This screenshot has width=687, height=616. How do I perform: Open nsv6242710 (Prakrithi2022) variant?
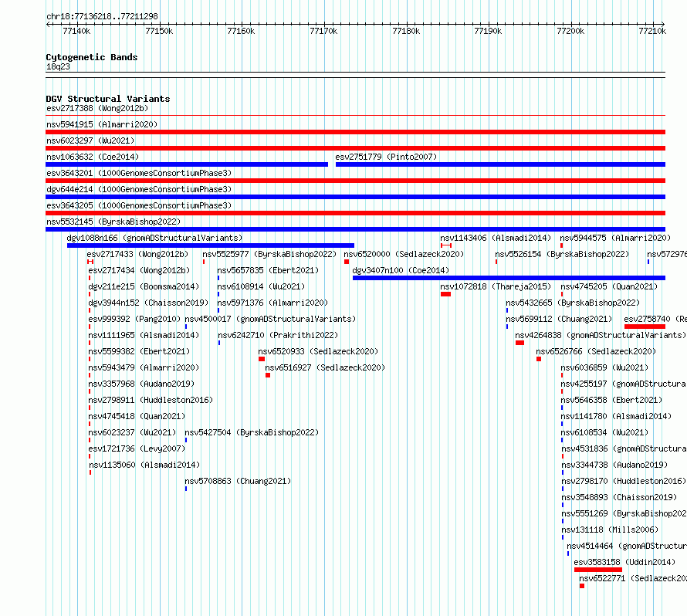(x=278, y=335)
